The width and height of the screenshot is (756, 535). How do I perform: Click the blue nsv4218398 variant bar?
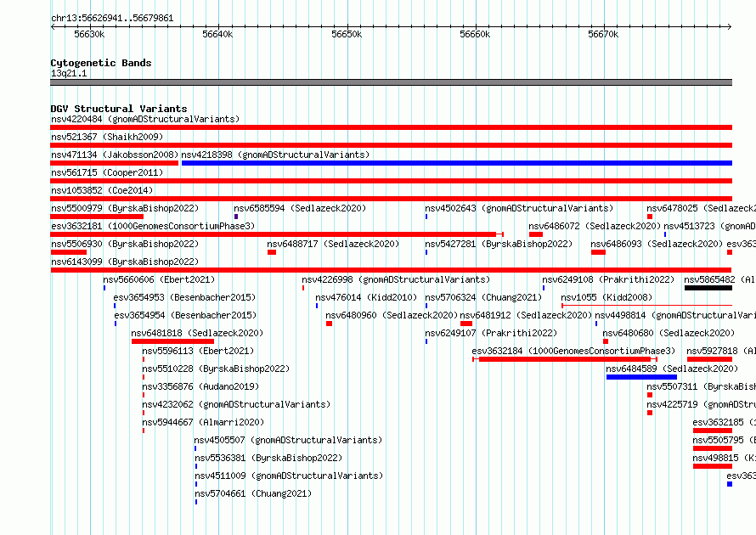pos(457,163)
